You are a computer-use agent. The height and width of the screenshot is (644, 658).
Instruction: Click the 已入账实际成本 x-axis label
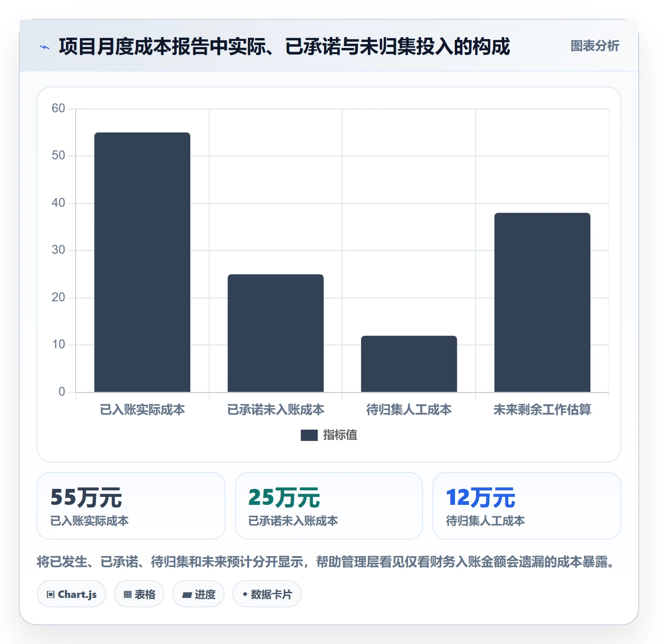click(142, 410)
